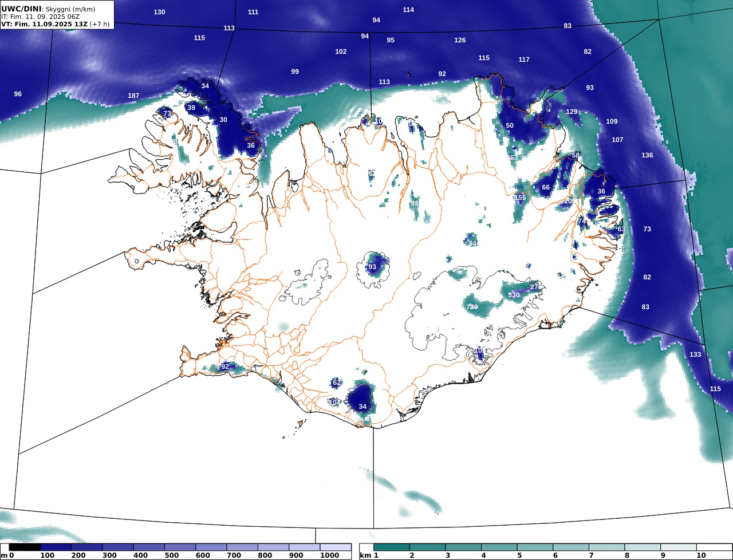Click the '30' value in the Westfjords
This screenshot has width=733, height=560.
point(223,120)
